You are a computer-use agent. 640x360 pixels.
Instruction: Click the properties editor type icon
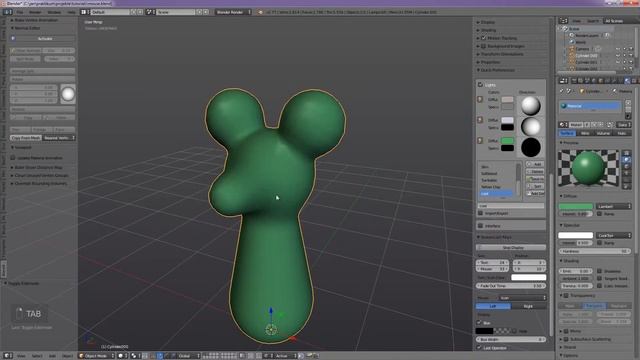click(563, 81)
